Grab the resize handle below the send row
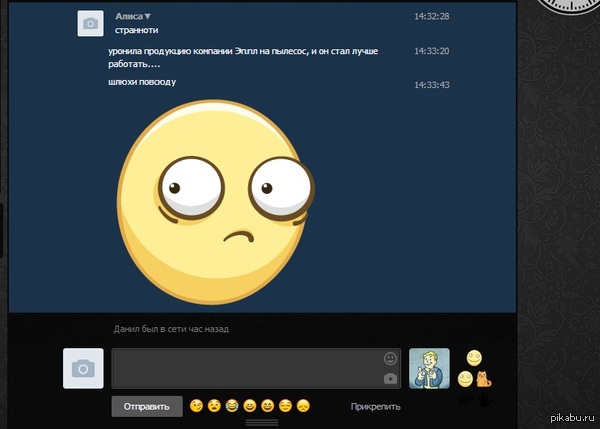Image resolution: width=600 pixels, height=429 pixels. tap(262, 423)
